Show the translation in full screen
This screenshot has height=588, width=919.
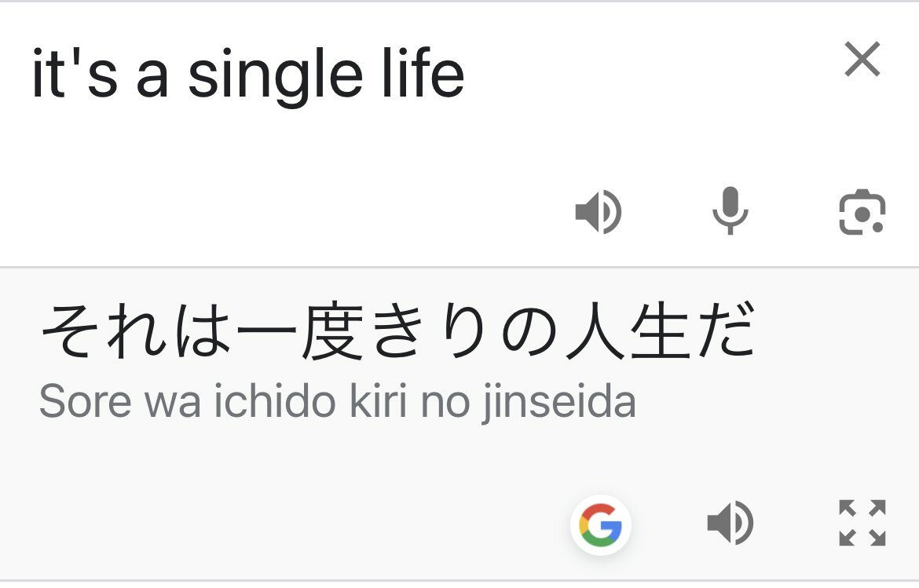[x=862, y=523]
